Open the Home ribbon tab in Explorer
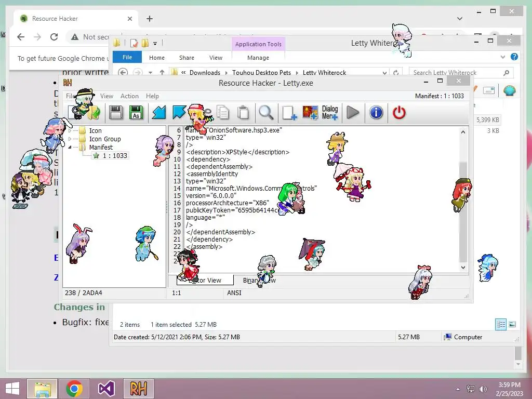The height and width of the screenshot is (399, 532). [x=157, y=58]
